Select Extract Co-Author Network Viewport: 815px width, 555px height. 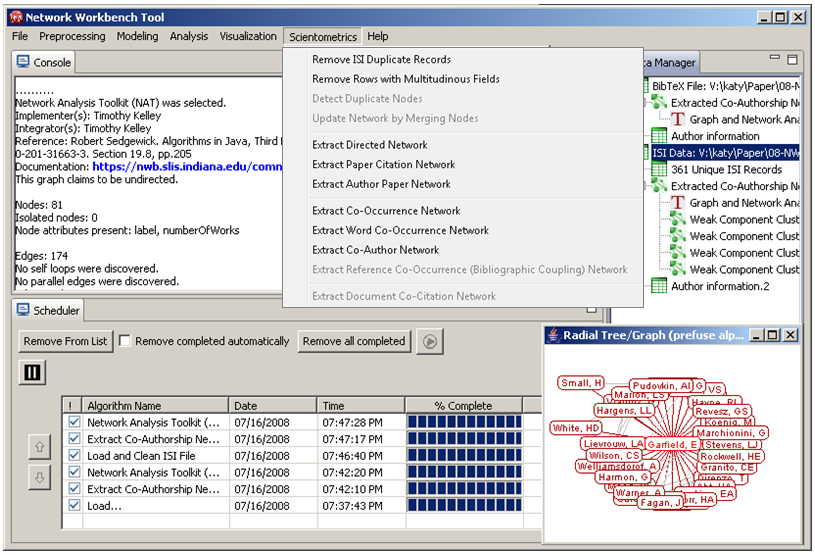376,250
